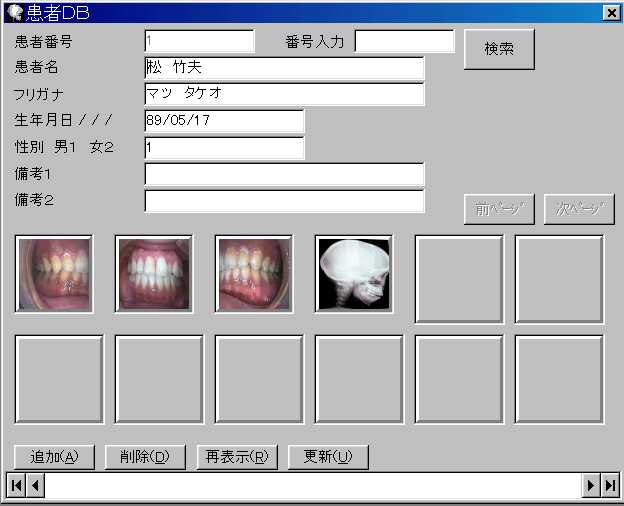Click the 検索 search button
This screenshot has height=506, width=624.
[499, 49]
